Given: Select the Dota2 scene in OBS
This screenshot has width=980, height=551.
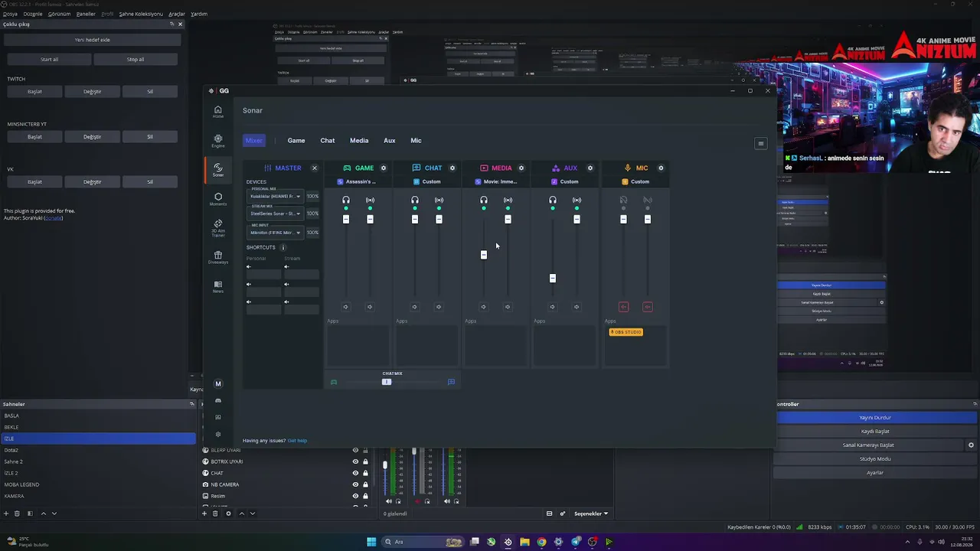Looking at the screenshot, I should [x=98, y=450].
